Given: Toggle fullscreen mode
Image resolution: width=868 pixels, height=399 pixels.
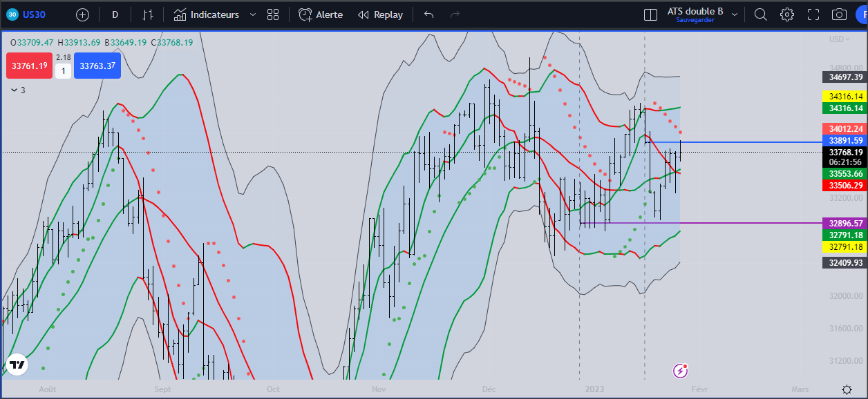Looking at the screenshot, I should click(813, 14).
